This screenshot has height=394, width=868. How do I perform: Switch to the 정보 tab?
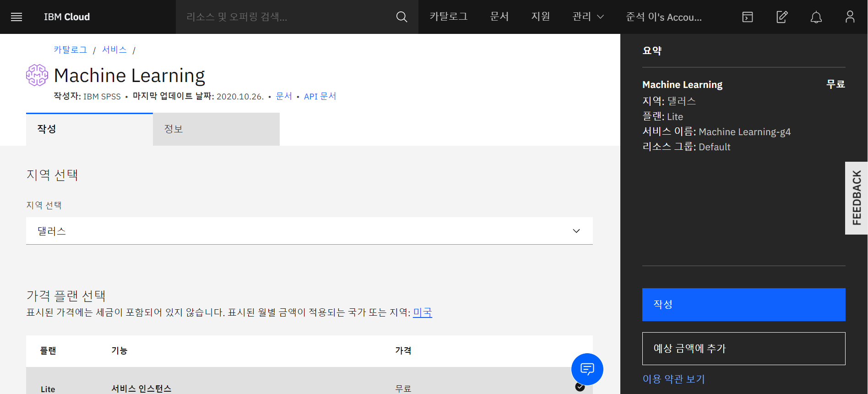pyautogui.click(x=216, y=129)
